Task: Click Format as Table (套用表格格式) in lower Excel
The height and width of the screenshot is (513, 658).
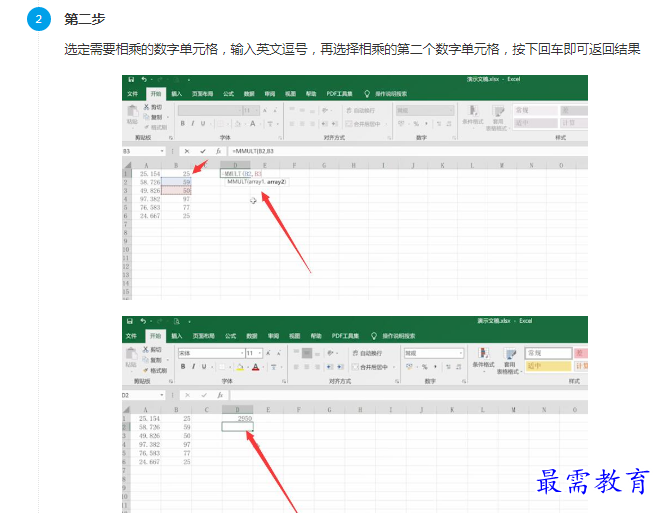Action: tap(509, 361)
